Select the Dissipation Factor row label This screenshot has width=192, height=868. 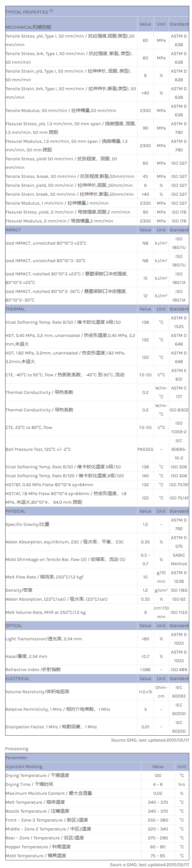(51, 727)
